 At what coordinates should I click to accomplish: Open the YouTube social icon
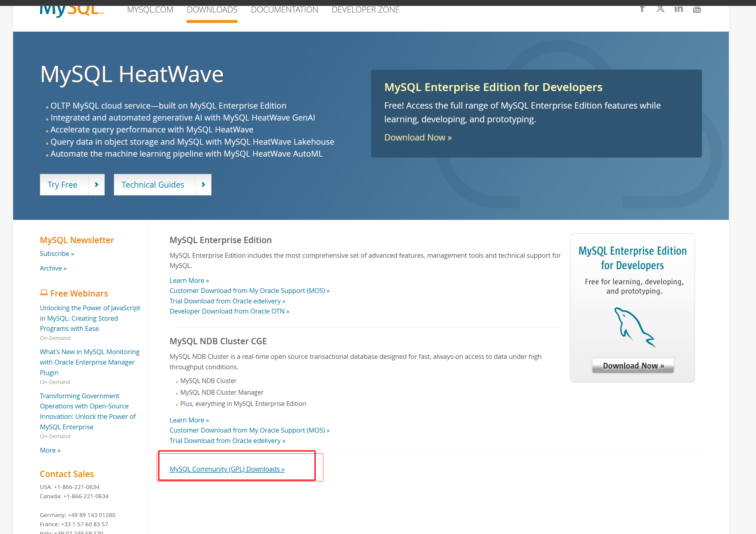[697, 10]
